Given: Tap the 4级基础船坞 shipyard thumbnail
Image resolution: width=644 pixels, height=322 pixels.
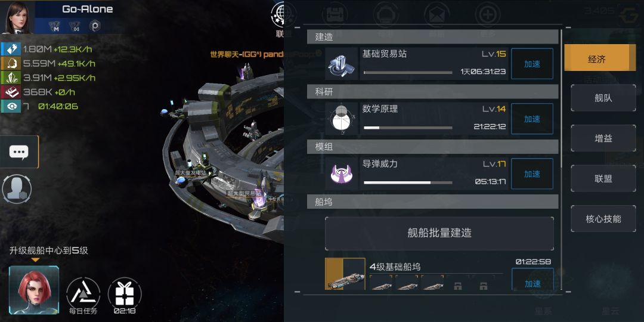Looking at the screenshot, I should tap(345, 274).
